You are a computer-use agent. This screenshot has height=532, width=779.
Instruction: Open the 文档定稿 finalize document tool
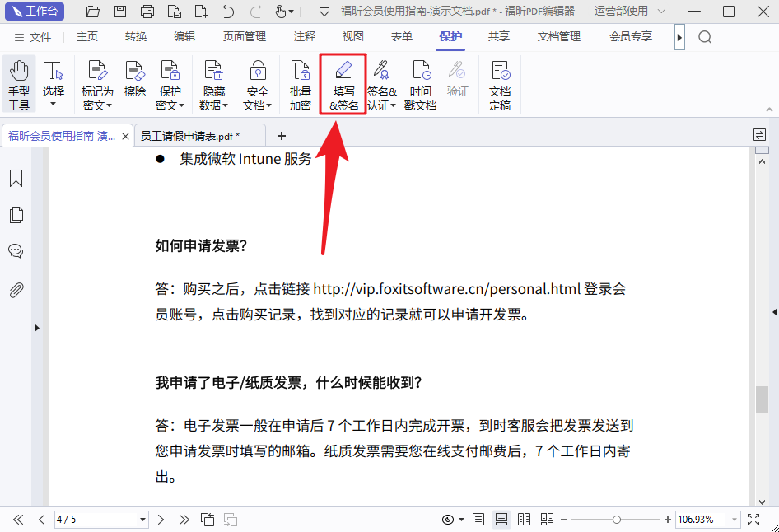(x=500, y=86)
